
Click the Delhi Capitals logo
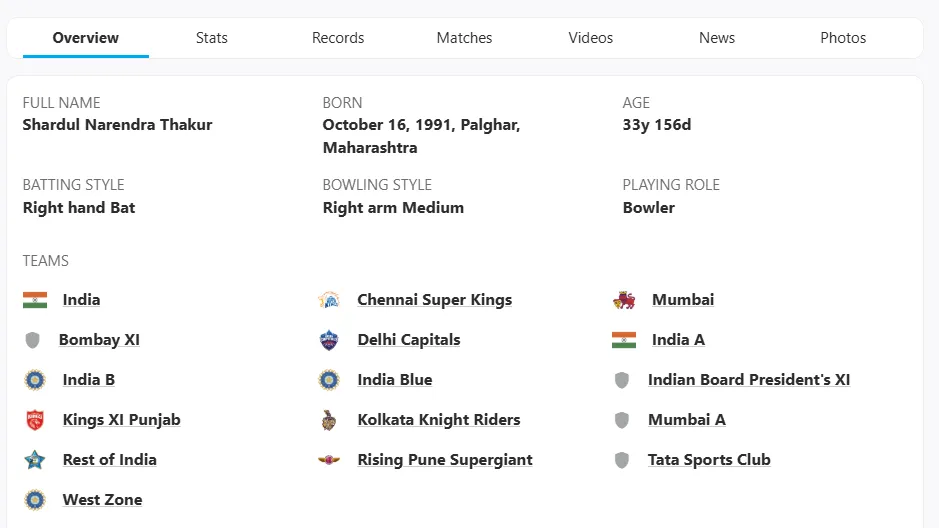pos(329,340)
